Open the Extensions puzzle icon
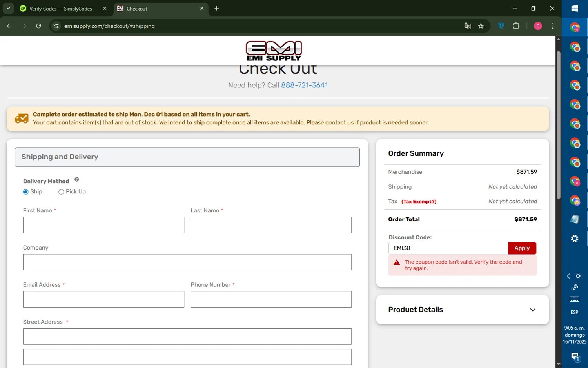The height and width of the screenshot is (368, 588). [x=516, y=26]
